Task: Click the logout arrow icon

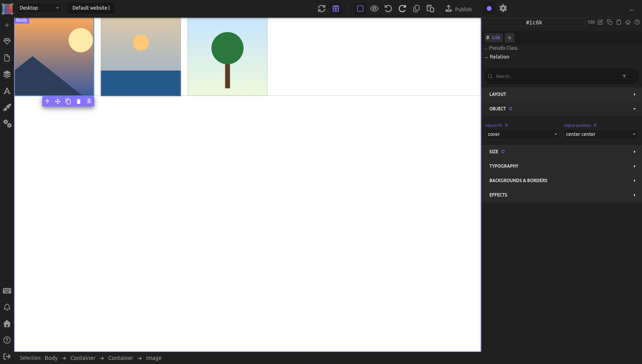Action: [7, 356]
